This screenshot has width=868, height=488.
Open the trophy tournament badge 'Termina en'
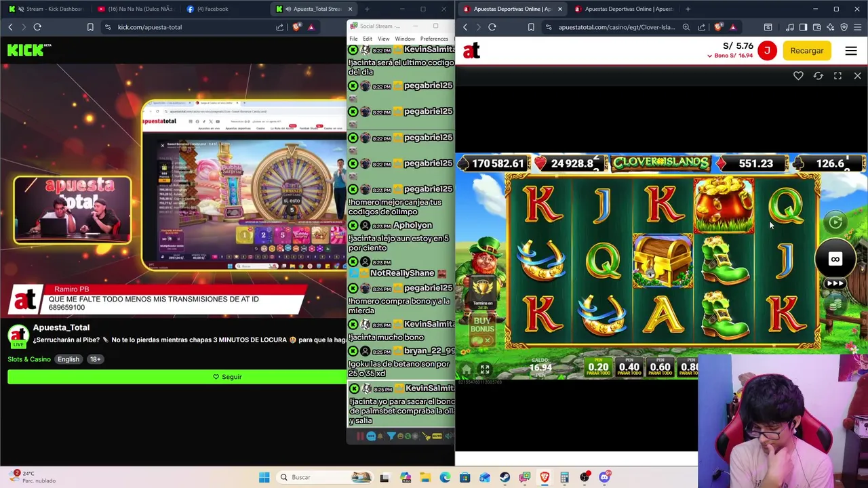pos(481,293)
